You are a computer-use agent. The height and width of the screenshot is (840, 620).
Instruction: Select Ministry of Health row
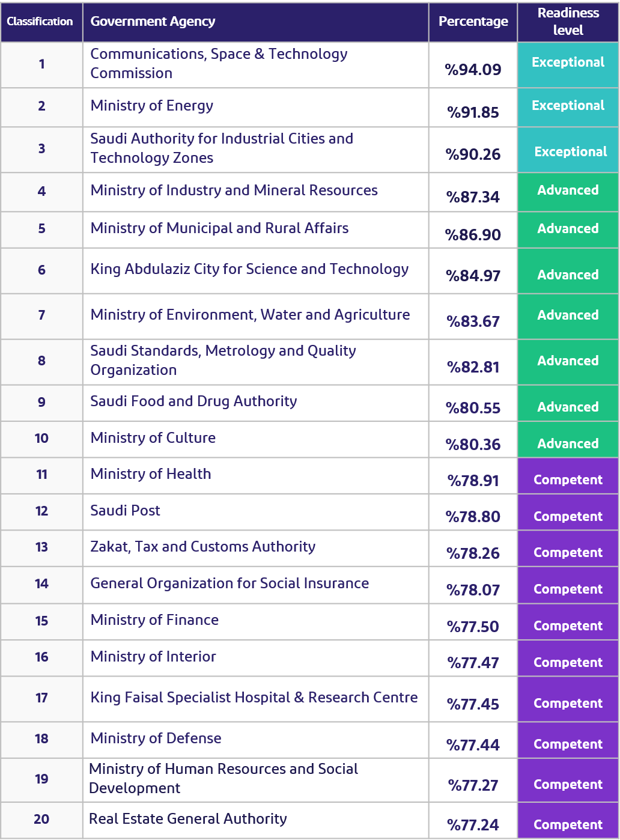150,475
